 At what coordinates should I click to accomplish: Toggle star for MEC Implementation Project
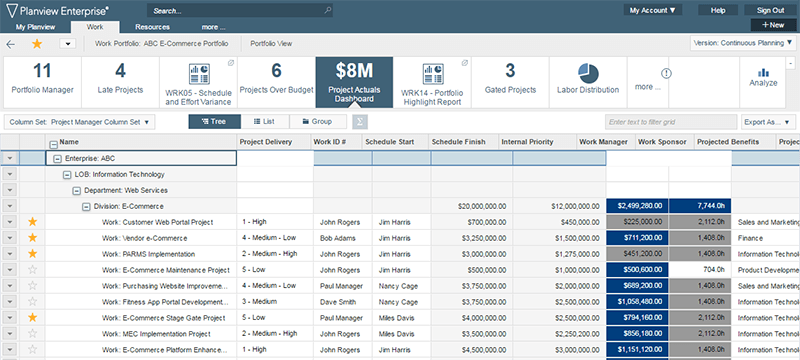click(x=33, y=333)
